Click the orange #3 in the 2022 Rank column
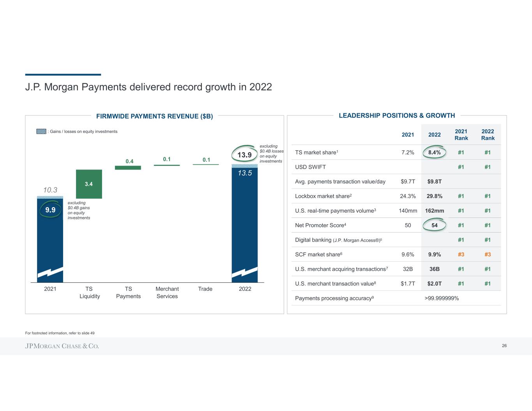Screen dimensions: 532x411 pos(488,254)
